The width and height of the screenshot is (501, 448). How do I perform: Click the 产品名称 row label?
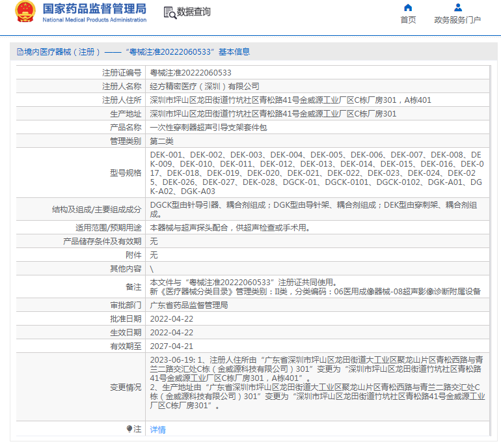[x=126, y=128]
